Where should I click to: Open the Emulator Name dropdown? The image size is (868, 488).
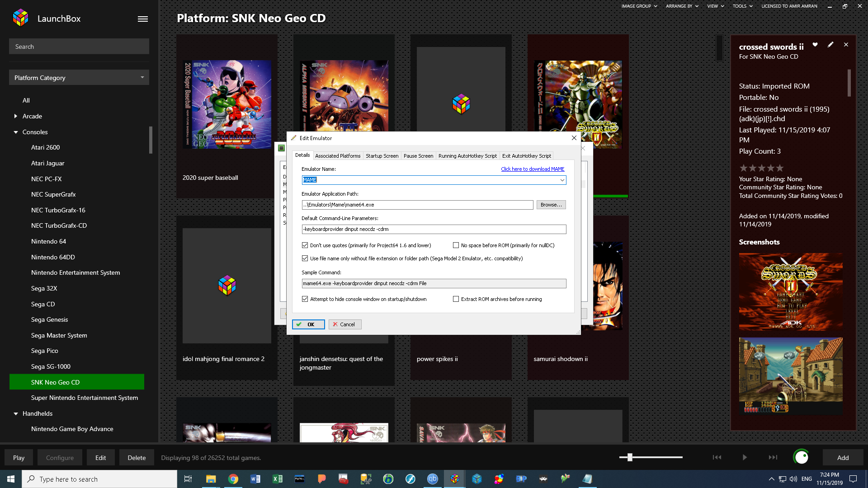pos(562,180)
